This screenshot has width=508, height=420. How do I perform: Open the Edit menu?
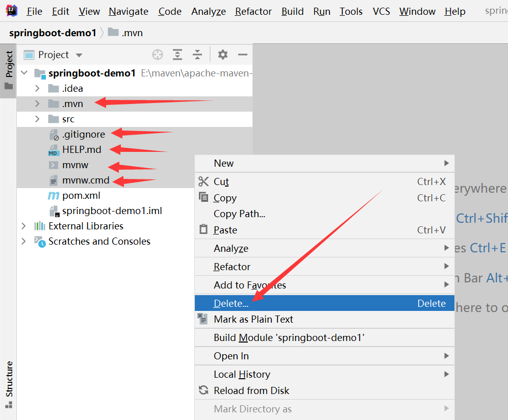click(x=61, y=11)
